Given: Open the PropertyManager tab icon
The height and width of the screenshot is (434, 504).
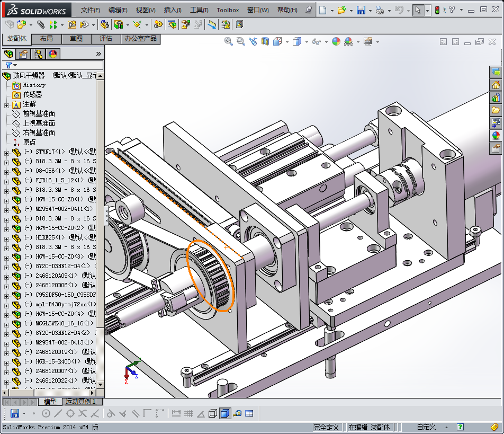Looking at the screenshot, I should pos(23,54).
